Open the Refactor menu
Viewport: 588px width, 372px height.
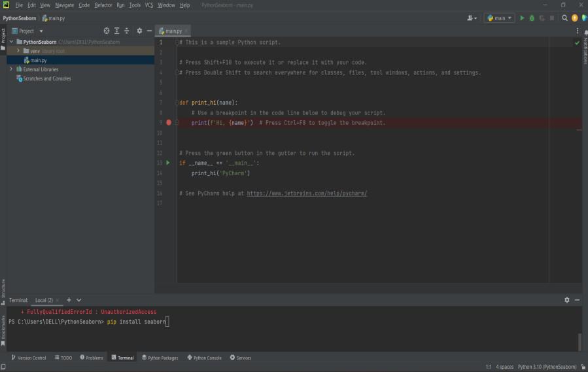pos(103,5)
